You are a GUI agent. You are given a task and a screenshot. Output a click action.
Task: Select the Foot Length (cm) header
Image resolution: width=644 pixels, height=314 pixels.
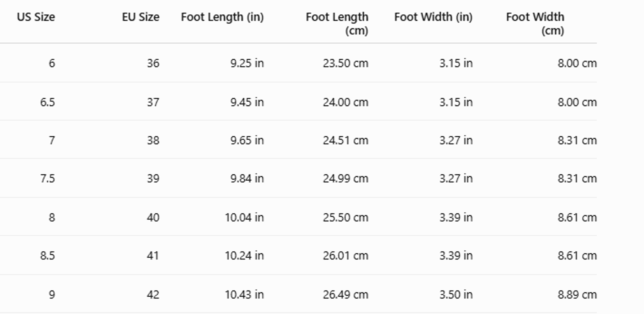(337, 24)
